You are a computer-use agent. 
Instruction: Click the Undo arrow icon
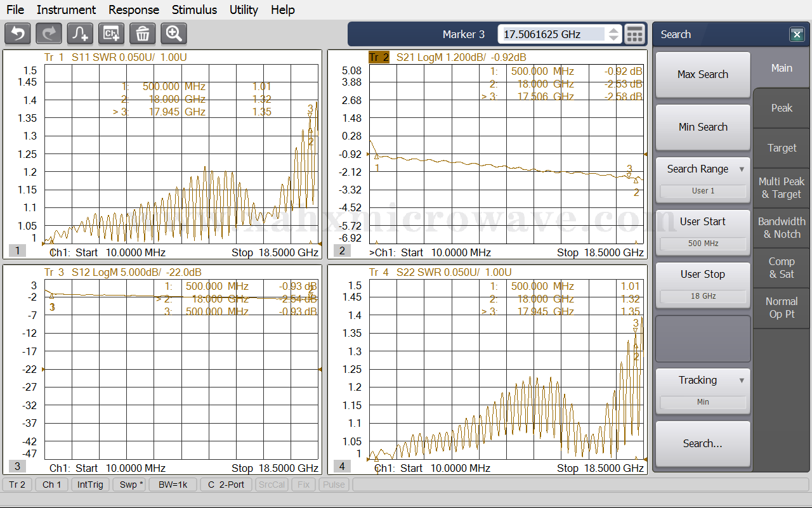[x=18, y=34]
